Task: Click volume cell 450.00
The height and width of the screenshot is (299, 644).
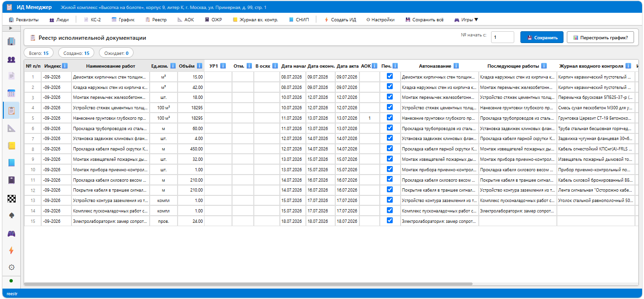Action: tap(191, 149)
